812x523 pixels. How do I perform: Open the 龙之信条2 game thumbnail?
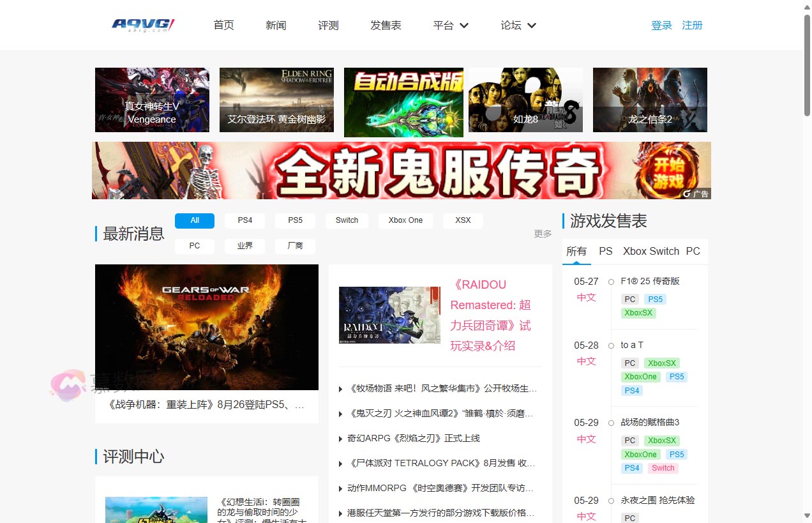point(650,100)
